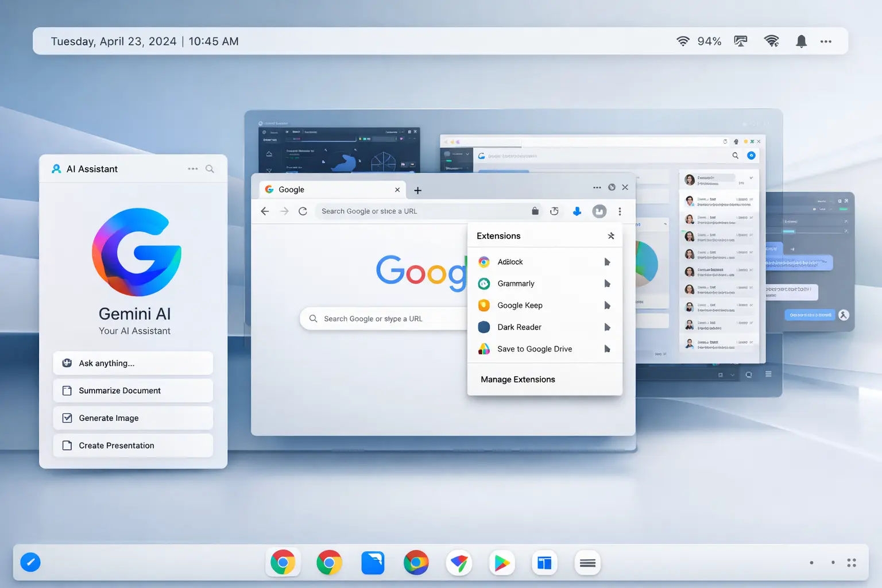
Task: Open the AdBlock extension
Action: click(510, 262)
